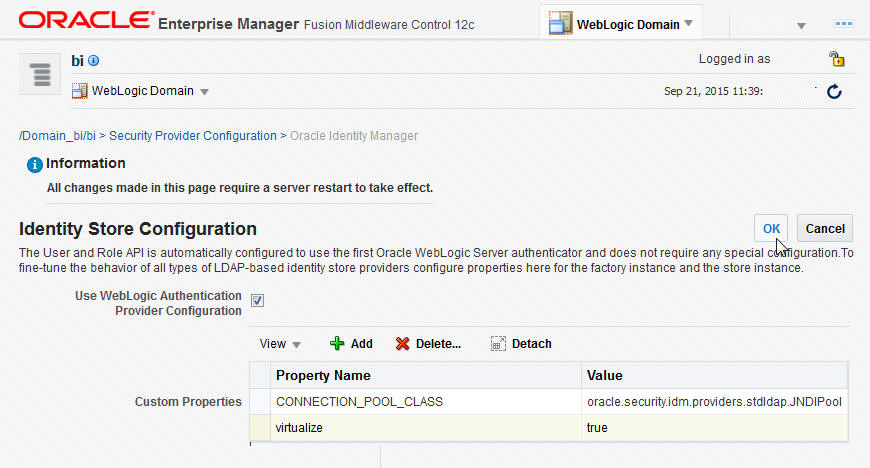Click the Cancel button
This screenshot has height=468, width=870.
point(825,229)
